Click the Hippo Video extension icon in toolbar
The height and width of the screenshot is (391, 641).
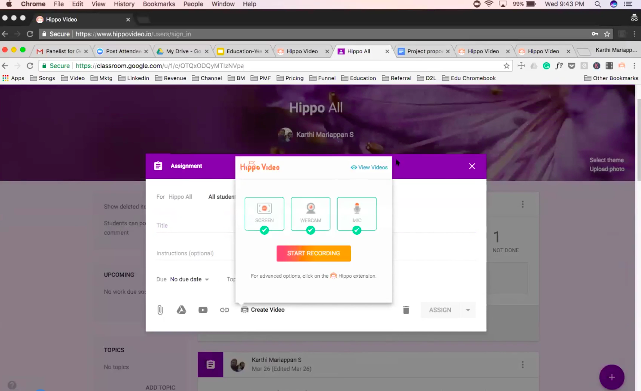point(622,65)
